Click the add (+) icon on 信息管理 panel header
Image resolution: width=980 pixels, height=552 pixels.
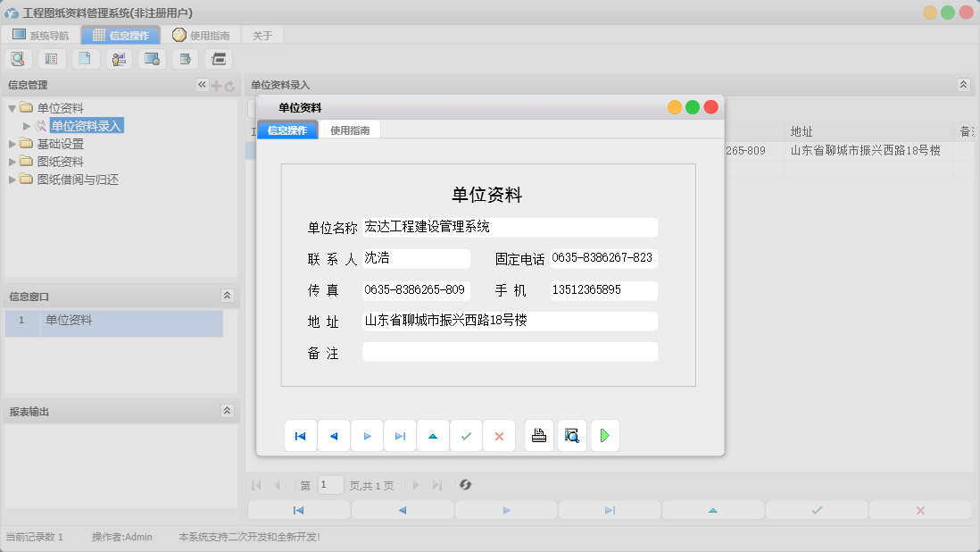click(x=217, y=85)
